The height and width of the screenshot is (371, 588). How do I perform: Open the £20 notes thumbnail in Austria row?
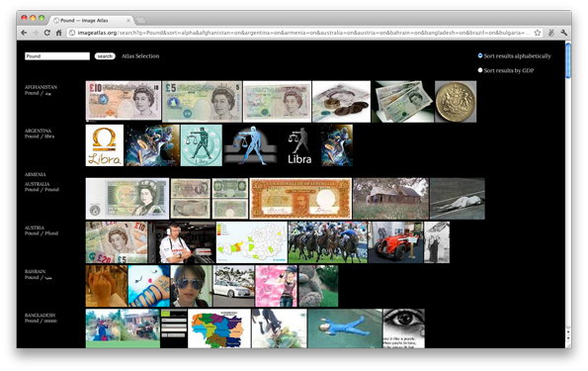(x=117, y=242)
